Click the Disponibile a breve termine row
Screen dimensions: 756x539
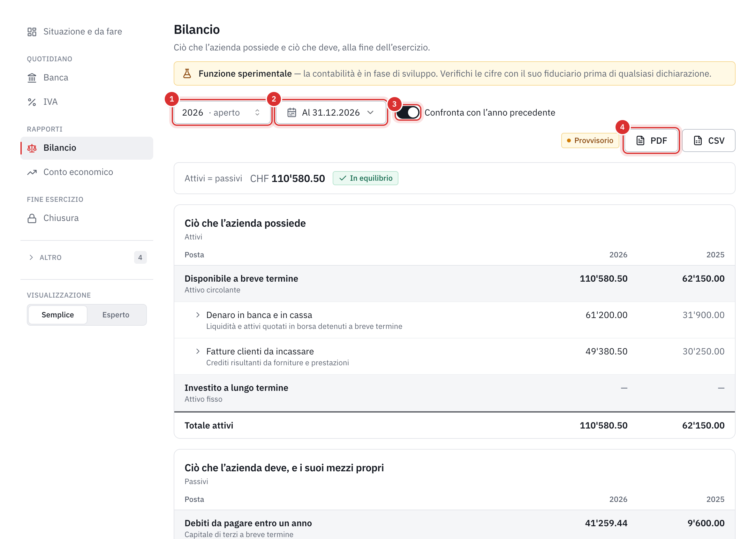click(x=454, y=284)
